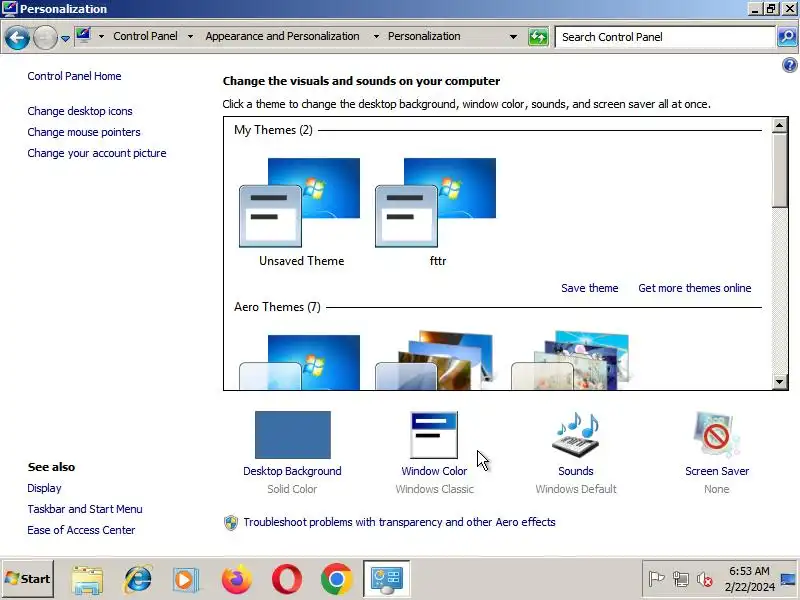Open Action Center flag tray icon
The height and width of the screenshot is (600, 800).
[656, 579]
